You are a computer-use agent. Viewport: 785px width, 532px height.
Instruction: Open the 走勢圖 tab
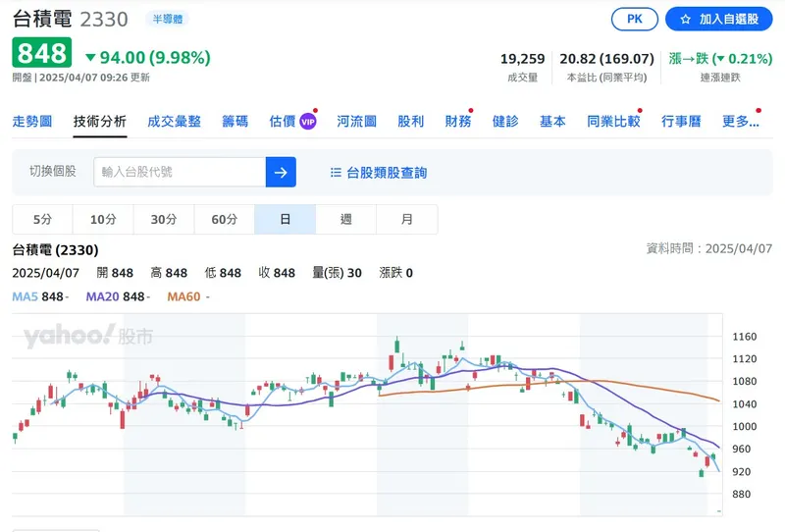pyautogui.click(x=31, y=122)
